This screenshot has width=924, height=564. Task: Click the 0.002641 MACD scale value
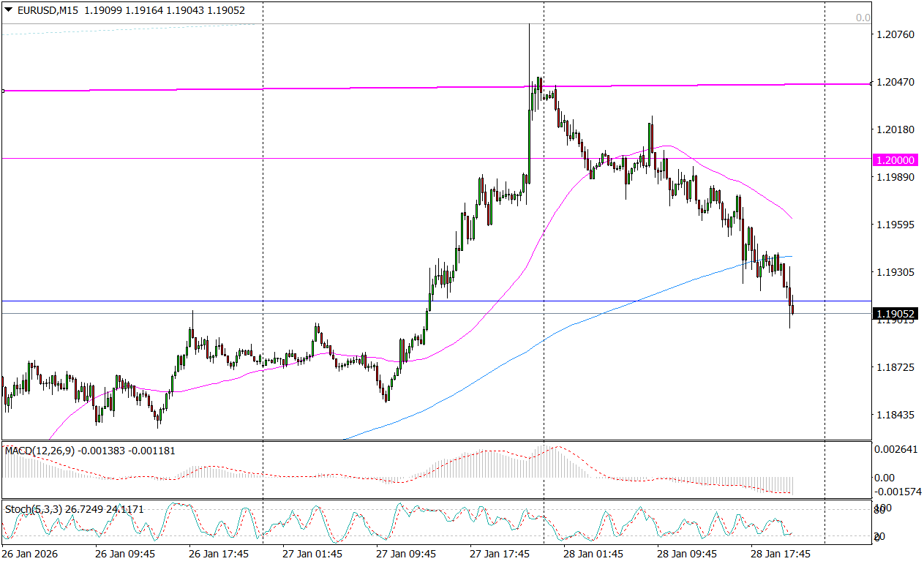895,449
